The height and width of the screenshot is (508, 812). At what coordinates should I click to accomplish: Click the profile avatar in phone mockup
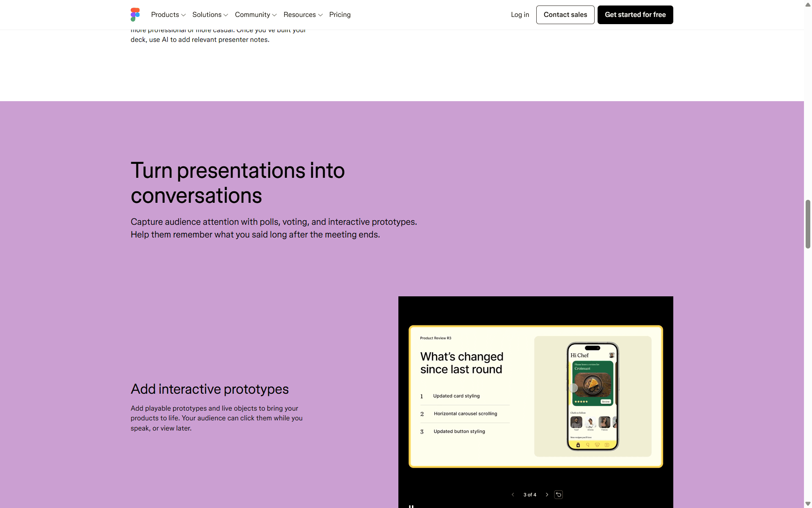(x=612, y=355)
